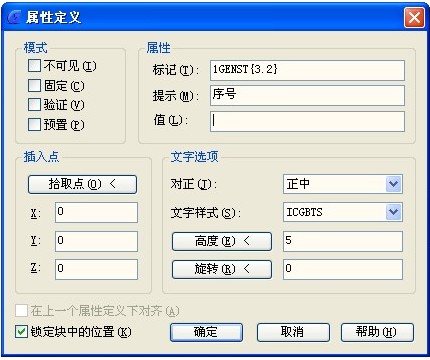Image resolution: width=430 pixels, height=360 pixels.
Task: Enable the 不可见(I) checkbox
Action: coord(34,66)
